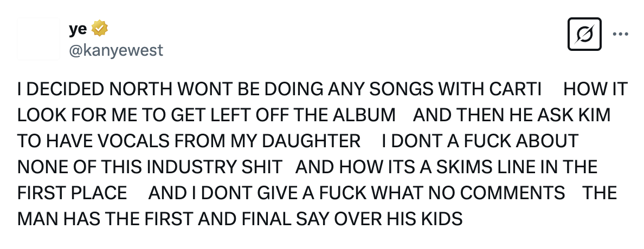
Task: Open the three-dot more options menu
Action: coord(620,34)
